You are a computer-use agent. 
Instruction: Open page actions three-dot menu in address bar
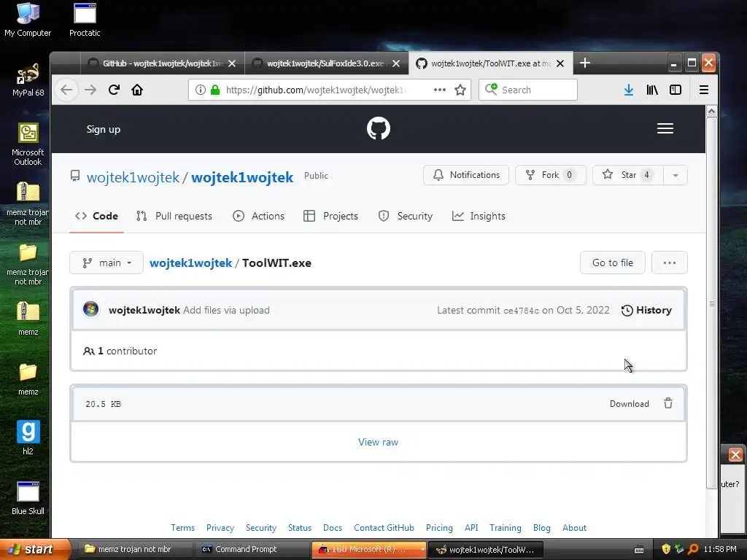click(440, 90)
